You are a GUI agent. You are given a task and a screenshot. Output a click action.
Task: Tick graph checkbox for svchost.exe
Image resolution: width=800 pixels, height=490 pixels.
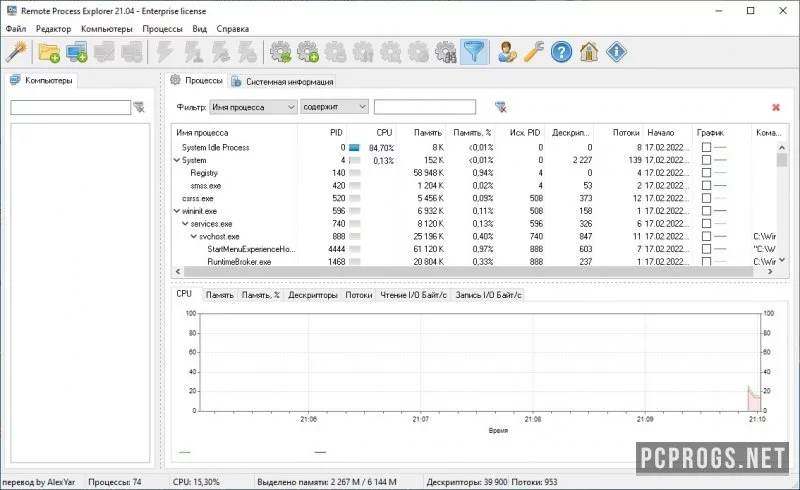(x=706, y=236)
